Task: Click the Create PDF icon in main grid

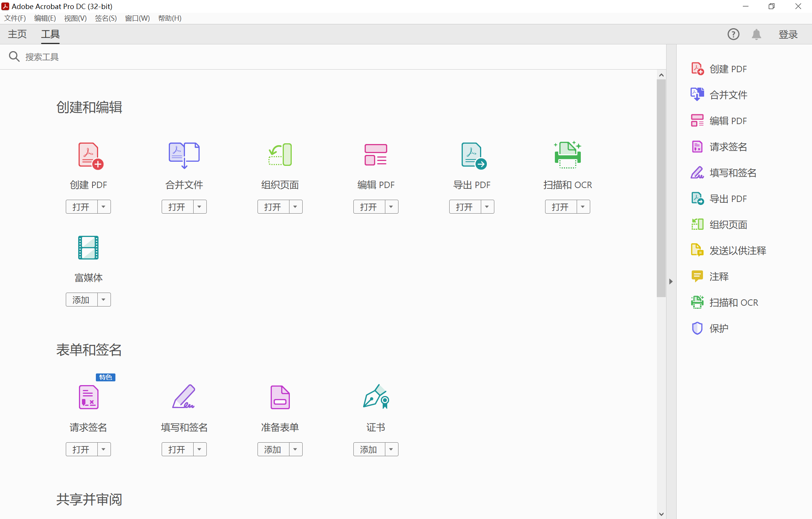Action: [x=91, y=156]
